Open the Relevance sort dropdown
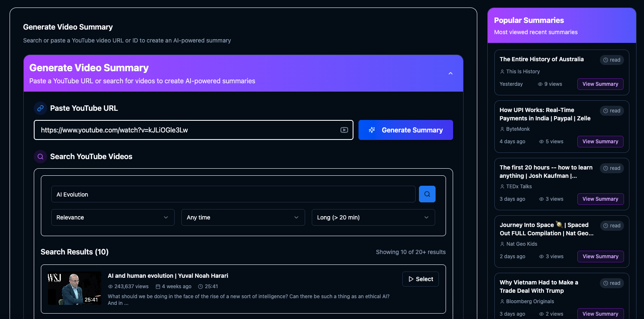This screenshot has width=644, height=319. (113, 217)
